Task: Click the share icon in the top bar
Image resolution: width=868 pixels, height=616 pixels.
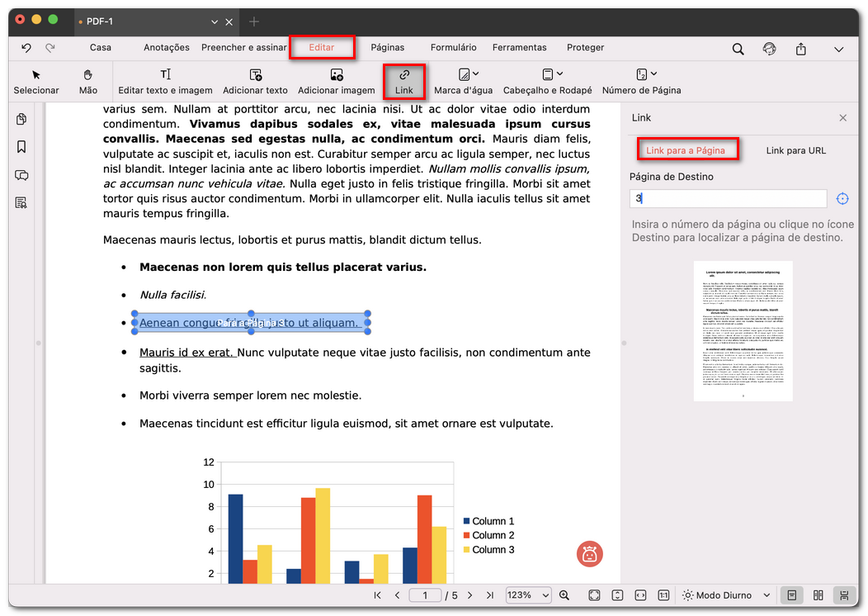Action: coord(800,49)
